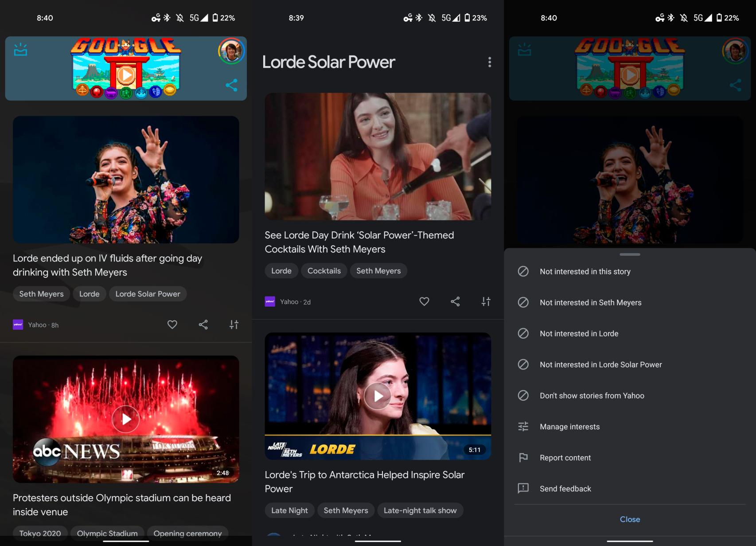756x546 pixels.
Task: Play the Late Night Lorde video
Action: pos(378,396)
